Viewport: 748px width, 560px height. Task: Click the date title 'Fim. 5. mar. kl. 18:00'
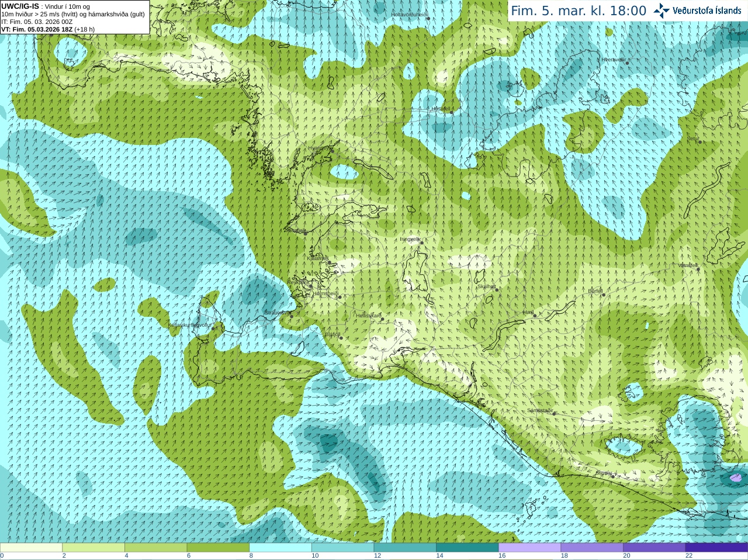[x=579, y=11]
